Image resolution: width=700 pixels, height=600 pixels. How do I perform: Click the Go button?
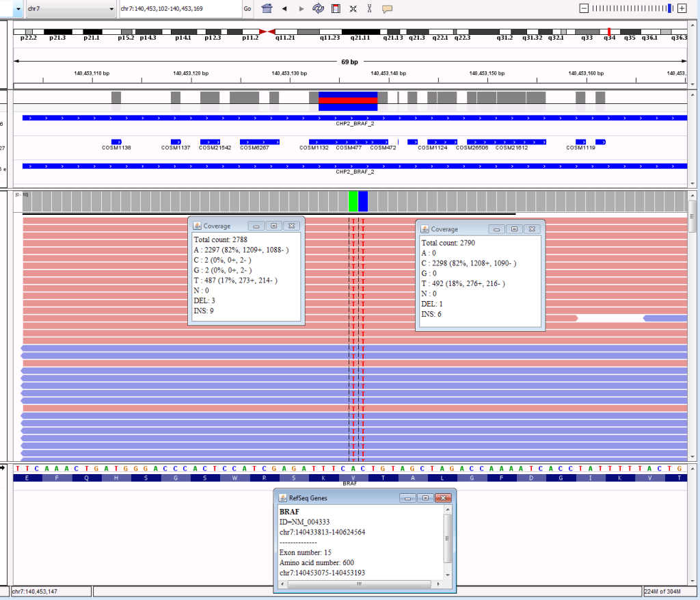coord(247,9)
